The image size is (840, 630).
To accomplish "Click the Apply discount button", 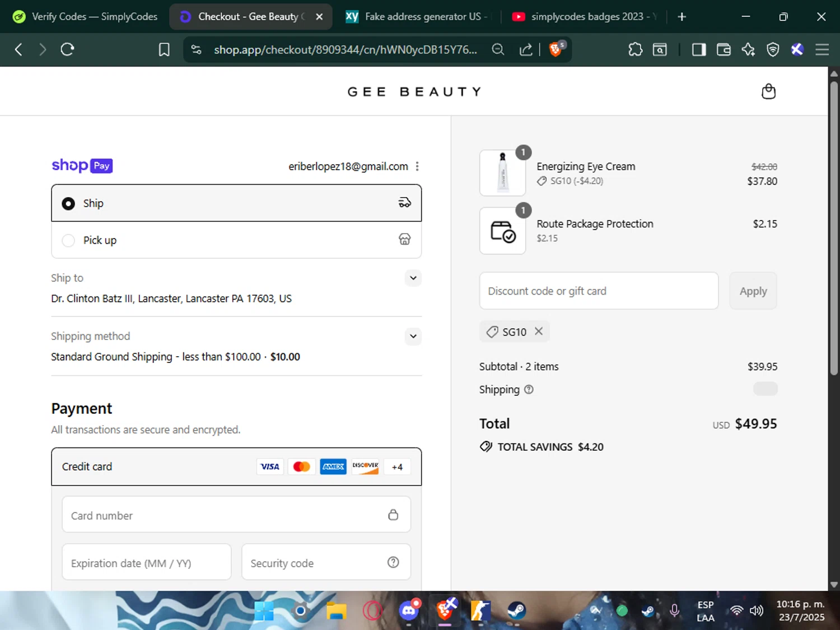I will click(x=753, y=291).
